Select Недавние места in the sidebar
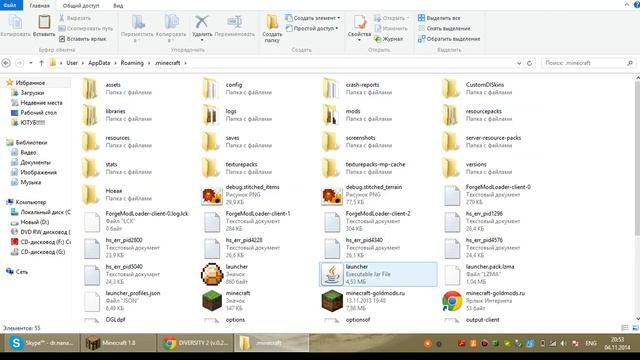This screenshot has height=360, width=640. click(x=37, y=103)
